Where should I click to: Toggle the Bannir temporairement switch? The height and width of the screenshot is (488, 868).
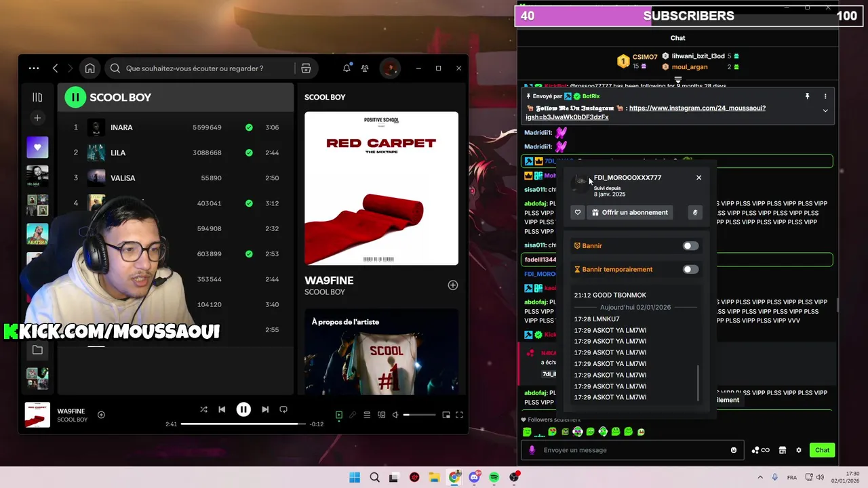690,269
